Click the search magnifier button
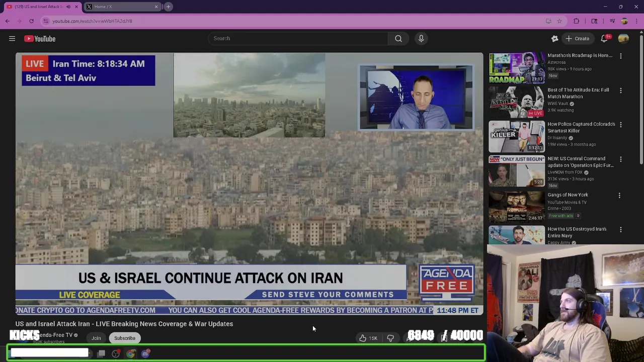Image resolution: width=644 pixels, height=362 pixels. click(x=398, y=38)
